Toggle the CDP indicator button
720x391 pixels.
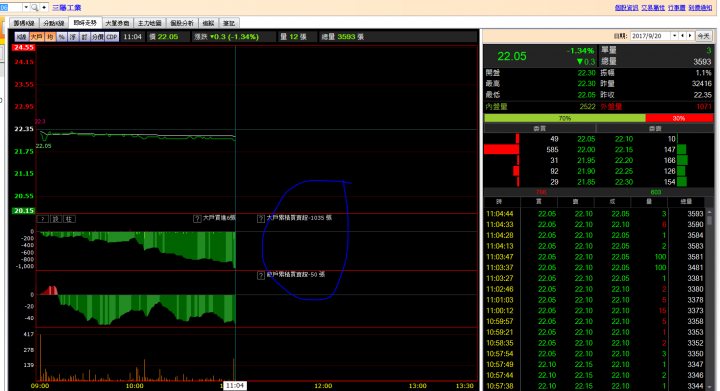[x=112, y=37]
